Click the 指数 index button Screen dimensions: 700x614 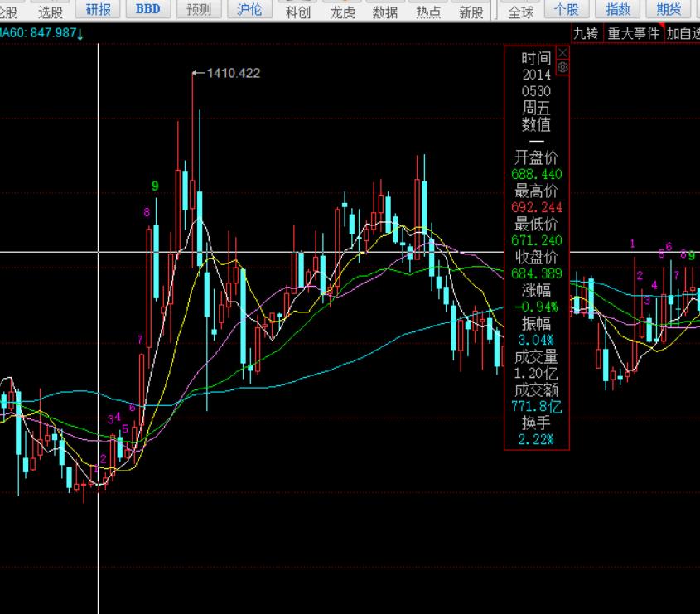(618, 10)
